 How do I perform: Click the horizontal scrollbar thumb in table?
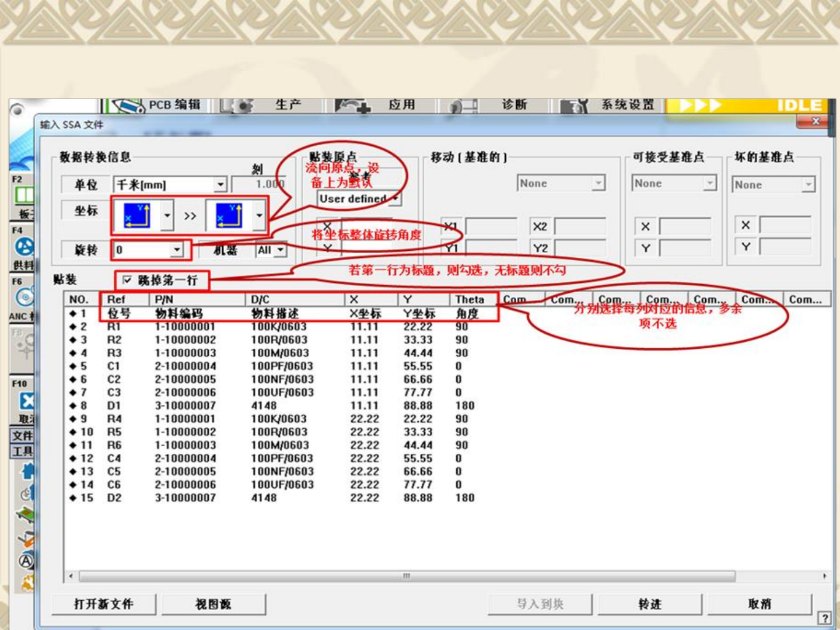[x=407, y=576]
